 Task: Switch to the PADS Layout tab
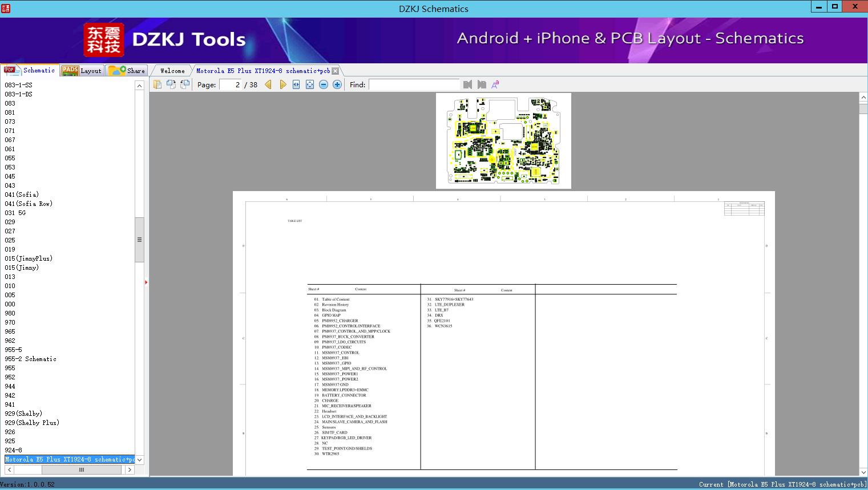[82, 71]
